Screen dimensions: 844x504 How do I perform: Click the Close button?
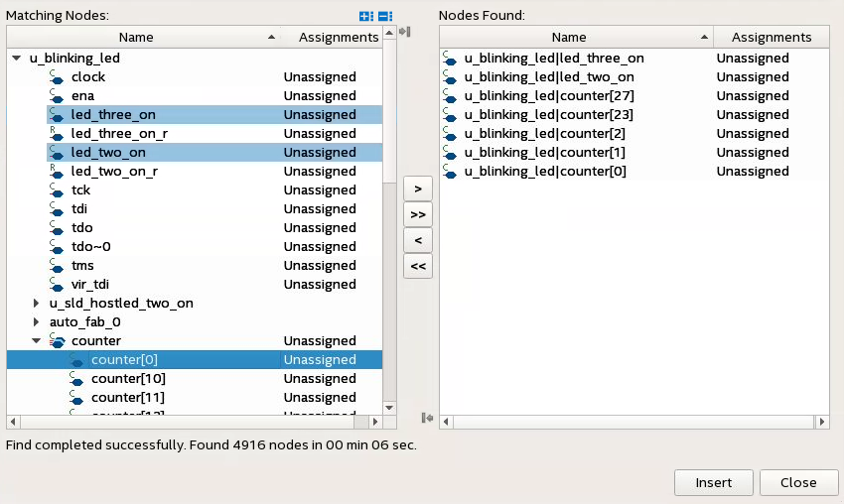(798, 483)
